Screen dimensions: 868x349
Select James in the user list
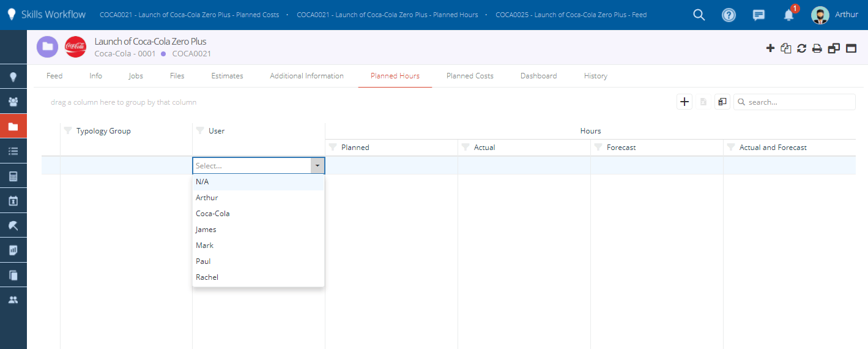coord(206,230)
